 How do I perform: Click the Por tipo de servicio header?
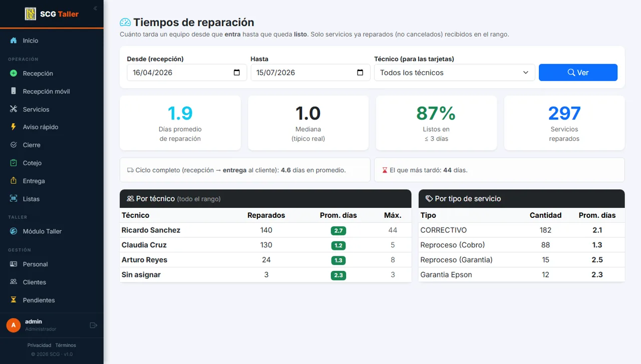click(x=522, y=199)
